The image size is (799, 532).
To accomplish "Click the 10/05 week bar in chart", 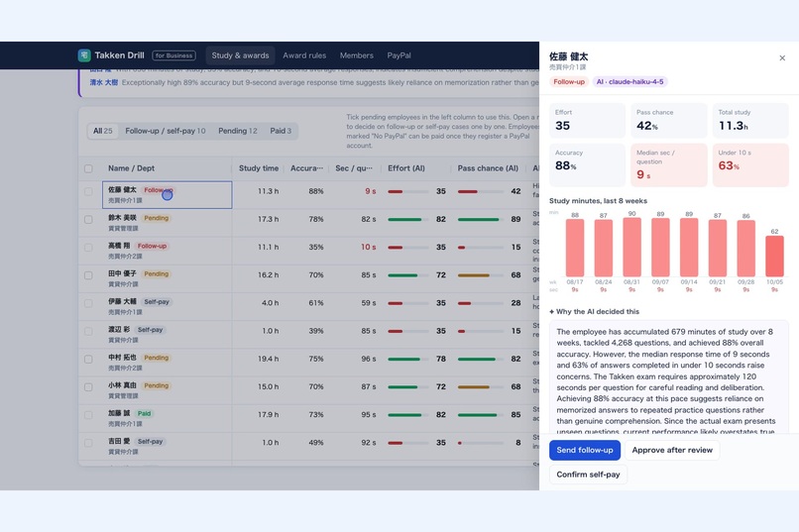I will point(774,256).
